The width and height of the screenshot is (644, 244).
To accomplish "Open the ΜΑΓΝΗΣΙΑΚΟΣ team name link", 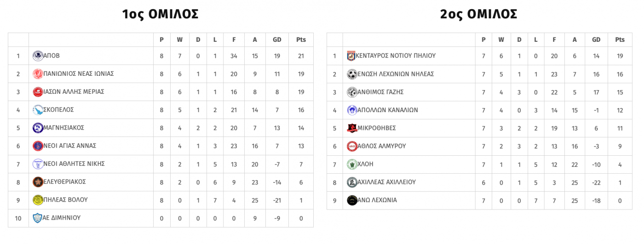I will (63, 128).
